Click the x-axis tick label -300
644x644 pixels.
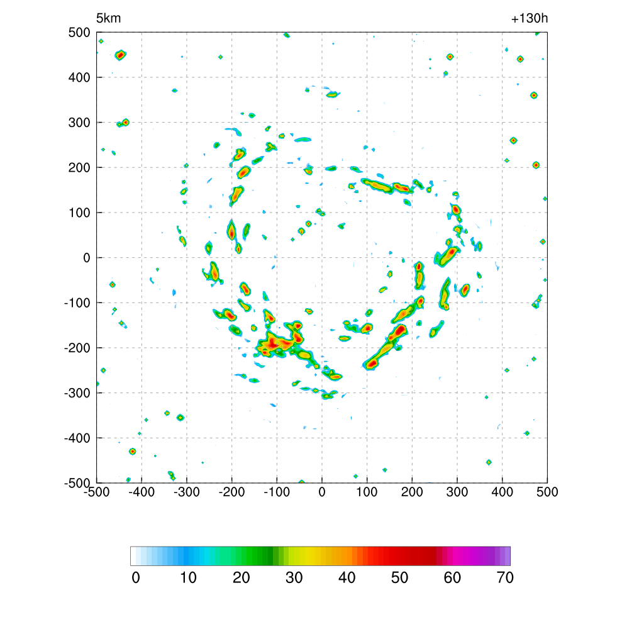click(186, 492)
